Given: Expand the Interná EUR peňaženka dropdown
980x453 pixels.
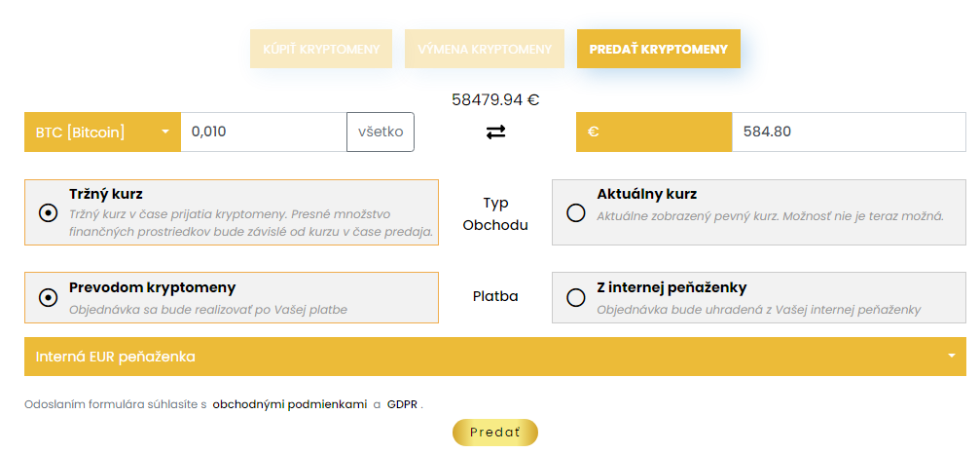Looking at the screenshot, I should 494,357.
